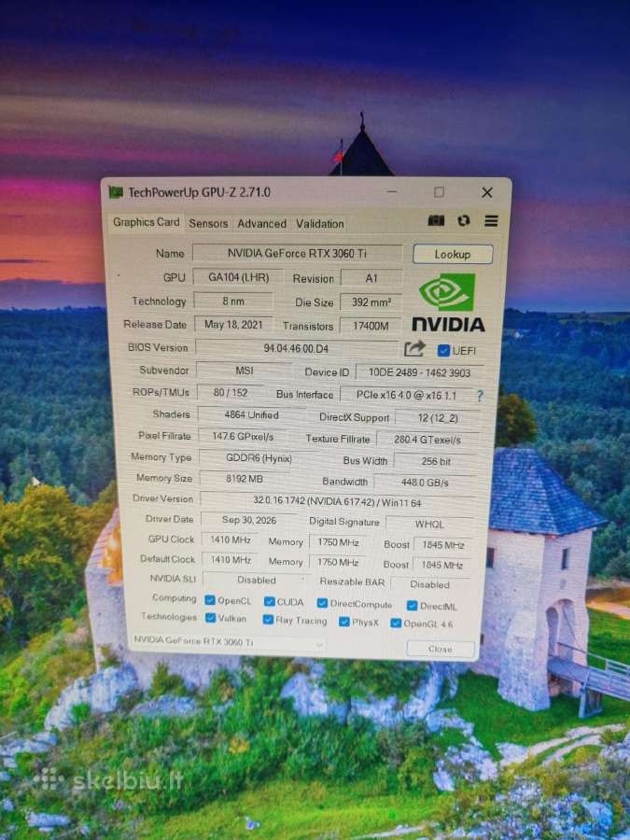Toggle the UEFI checkbox
Image resolution: width=630 pixels, height=840 pixels.
443,350
